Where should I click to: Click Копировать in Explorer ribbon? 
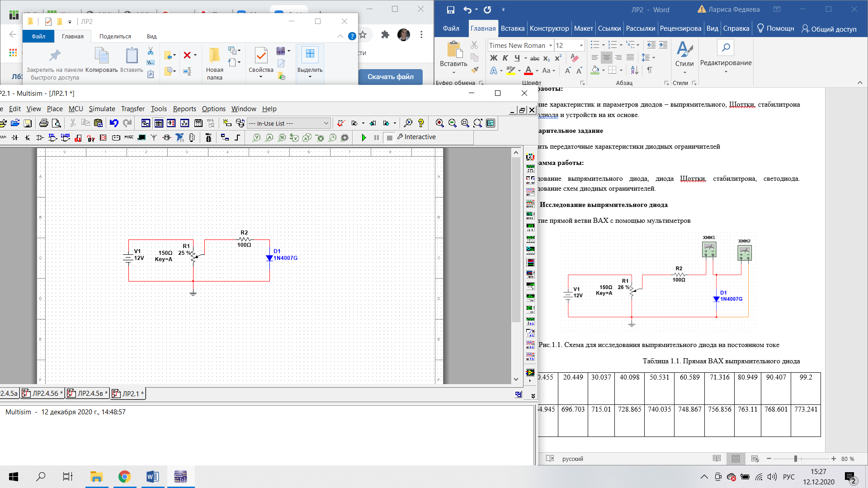point(102,61)
